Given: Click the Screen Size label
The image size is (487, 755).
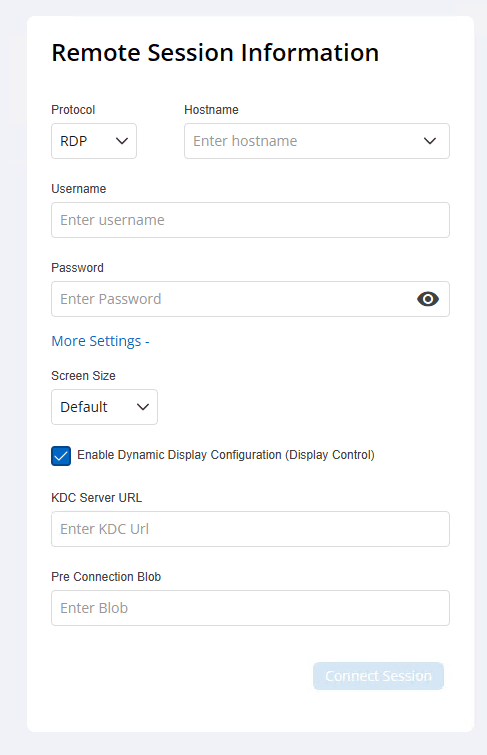Looking at the screenshot, I should tap(83, 376).
